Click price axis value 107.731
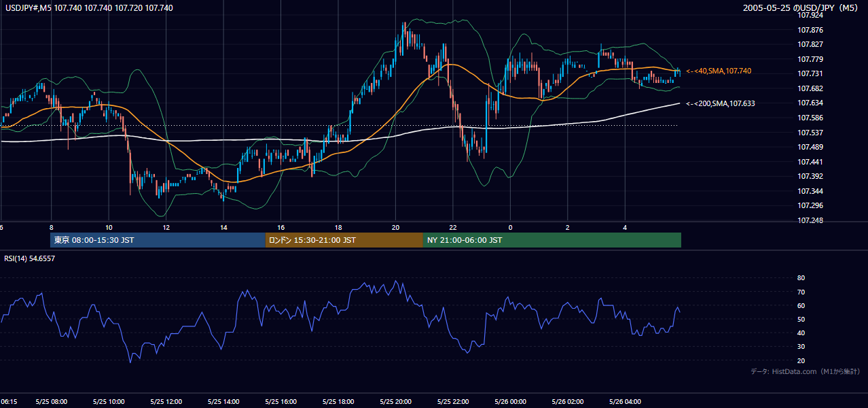Image resolution: width=868 pixels, height=408 pixels. coord(811,73)
